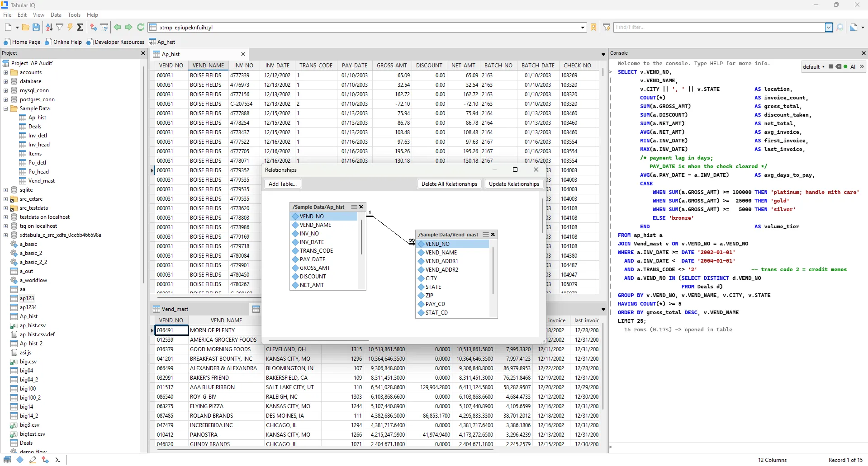
Task: Close the Project panel
Action: point(143,53)
